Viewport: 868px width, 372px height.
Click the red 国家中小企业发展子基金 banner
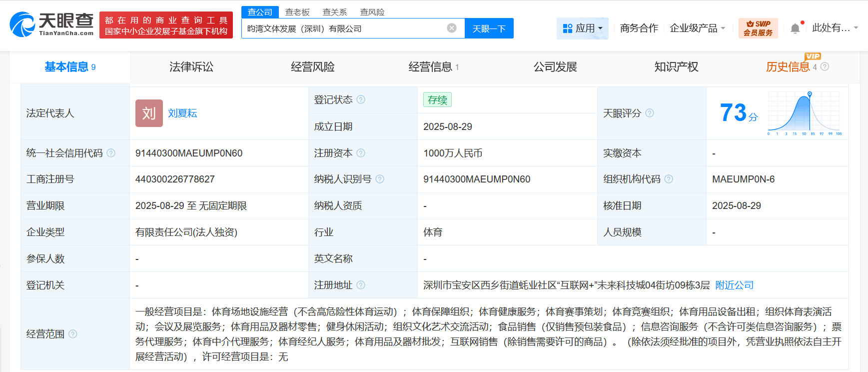pyautogui.click(x=166, y=25)
